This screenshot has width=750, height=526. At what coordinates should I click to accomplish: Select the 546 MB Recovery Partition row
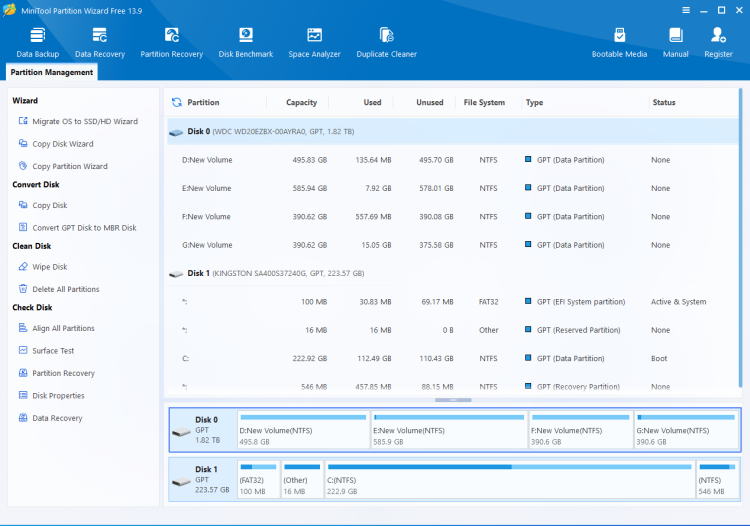(452, 386)
